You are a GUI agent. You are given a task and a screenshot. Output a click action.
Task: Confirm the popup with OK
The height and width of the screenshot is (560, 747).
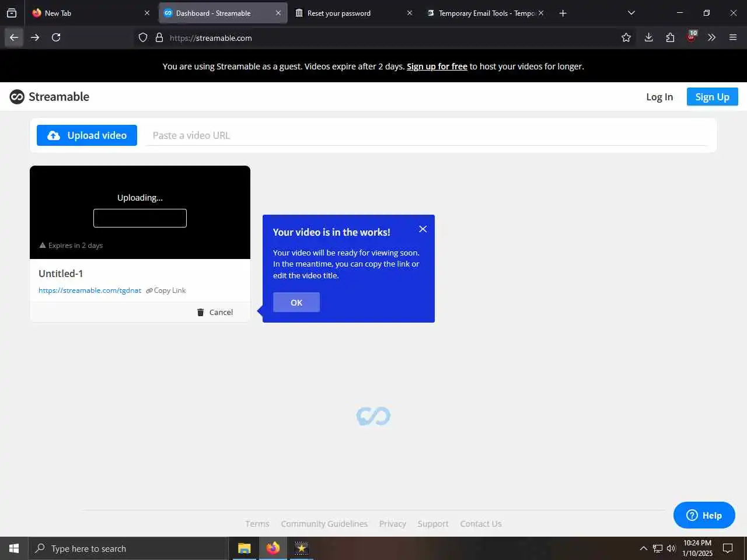[296, 302]
